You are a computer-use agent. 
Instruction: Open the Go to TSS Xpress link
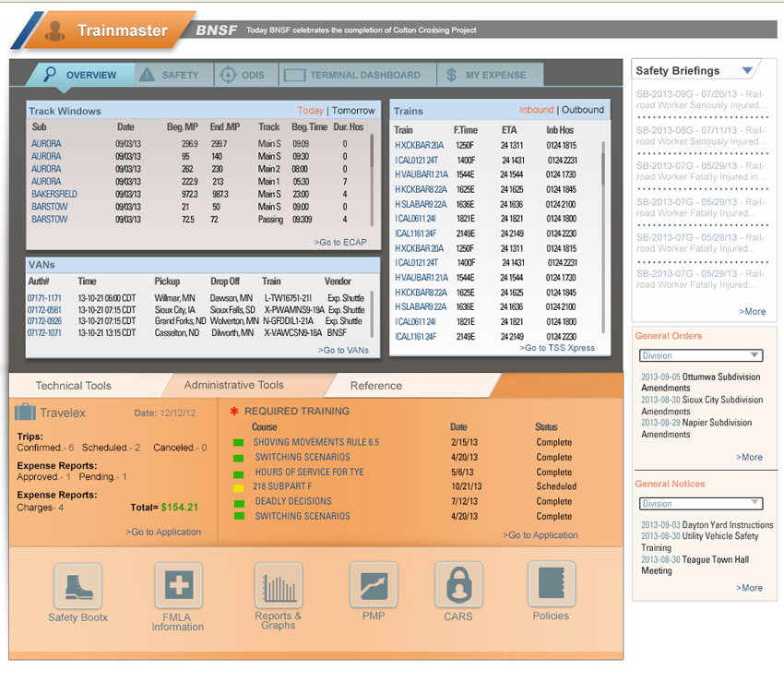pos(557,348)
